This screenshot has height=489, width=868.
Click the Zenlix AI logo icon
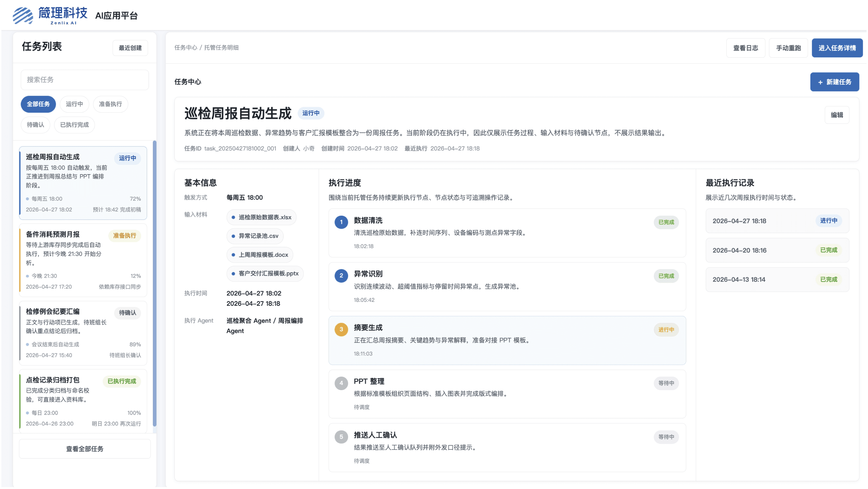(x=23, y=15)
